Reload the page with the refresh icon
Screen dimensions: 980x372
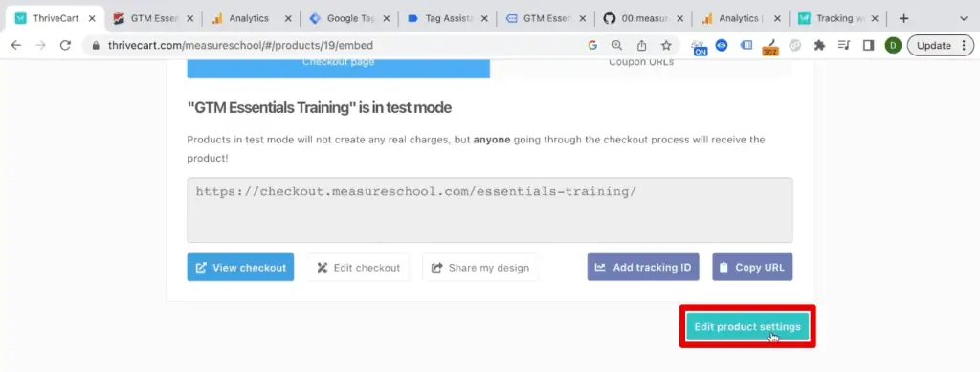65,46
